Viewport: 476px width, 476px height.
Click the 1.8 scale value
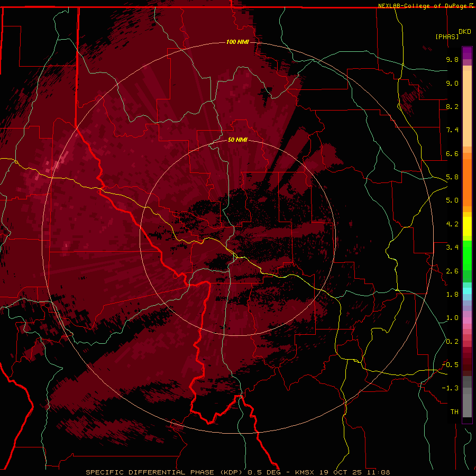coord(452,295)
